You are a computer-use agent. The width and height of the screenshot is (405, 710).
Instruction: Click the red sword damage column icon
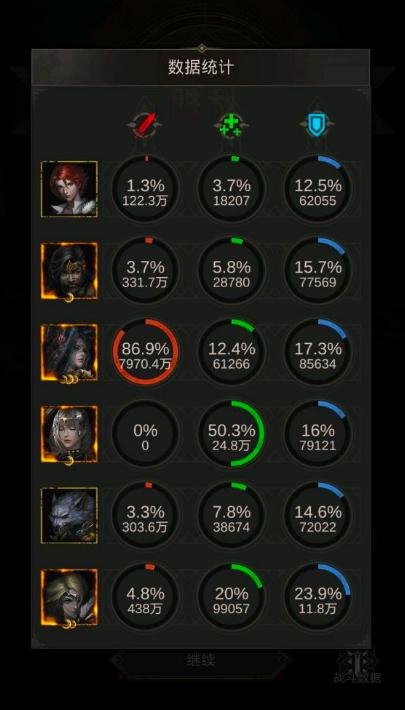pos(145,124)
